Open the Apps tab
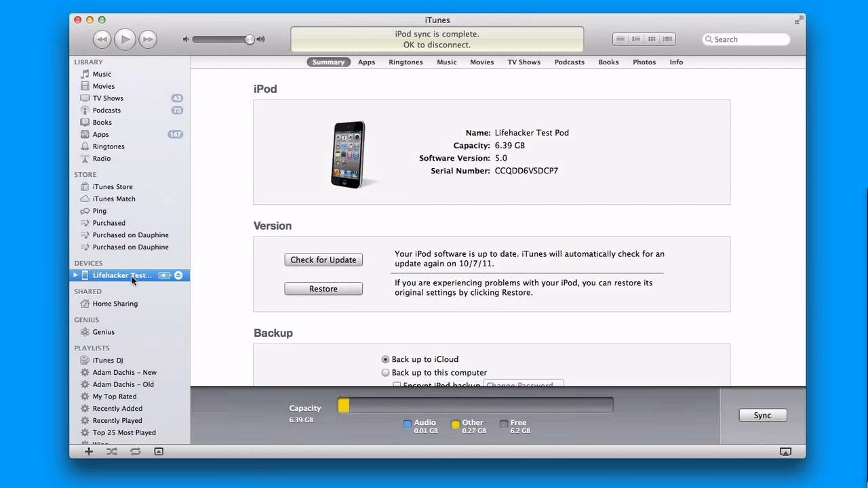 point(366,62)
